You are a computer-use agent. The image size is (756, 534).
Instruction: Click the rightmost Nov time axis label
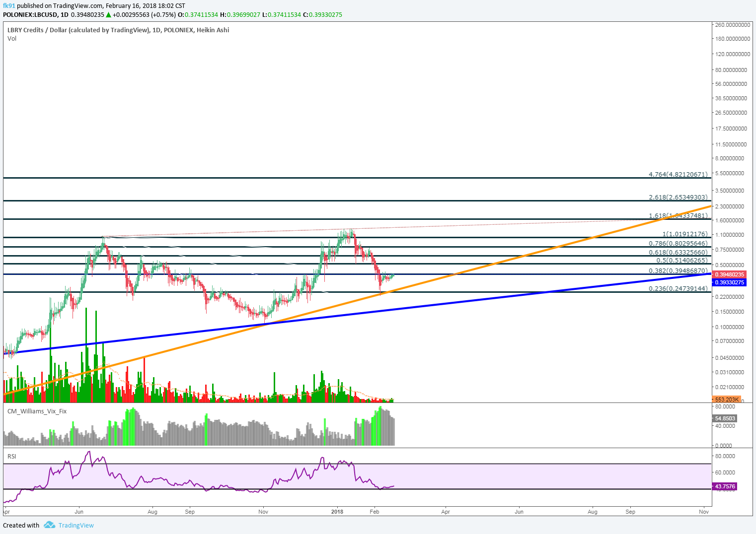point(703,511)
